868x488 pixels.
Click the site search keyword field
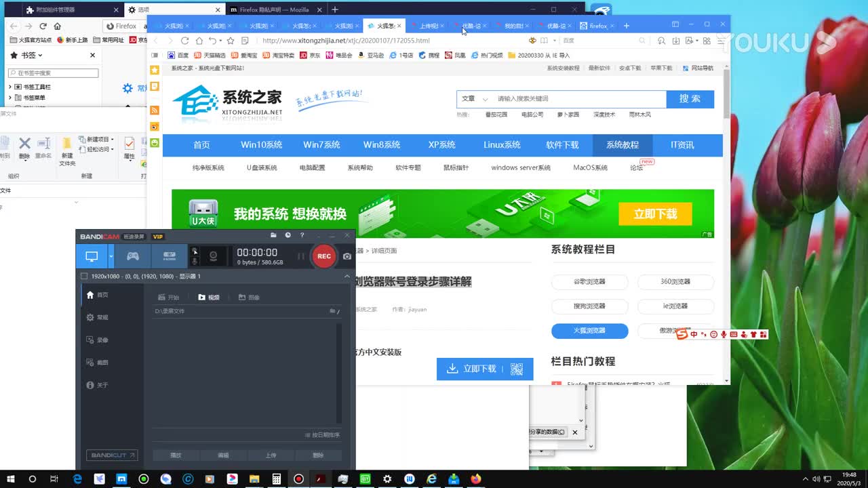pyautogui.click(x=580, y=99)
